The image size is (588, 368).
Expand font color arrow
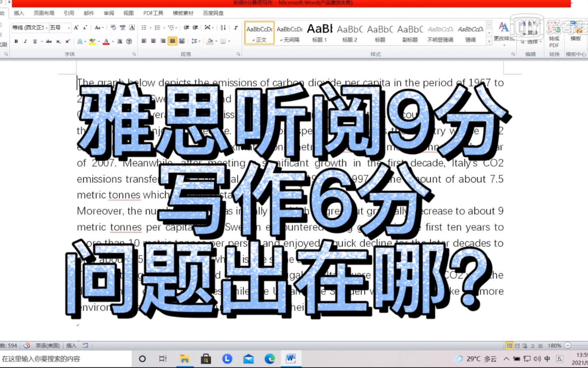pyautogui.click(x=113, y=41)
